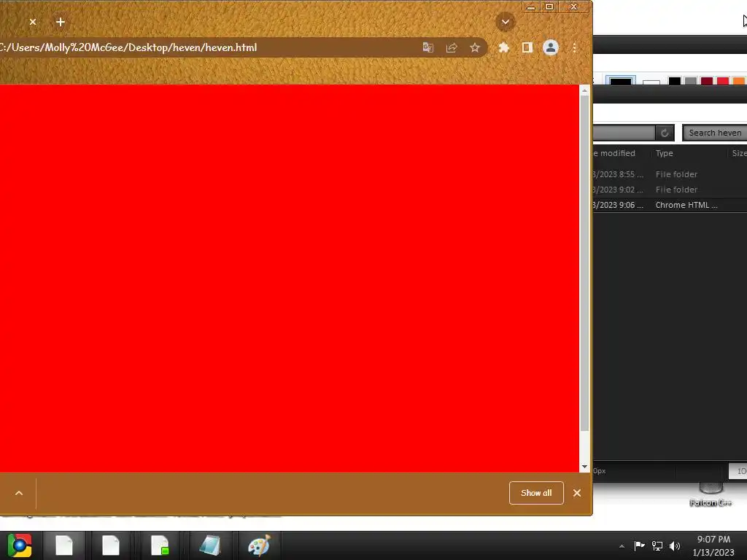Click scrollbar up arrow in Chrome page

click(584, 90)
